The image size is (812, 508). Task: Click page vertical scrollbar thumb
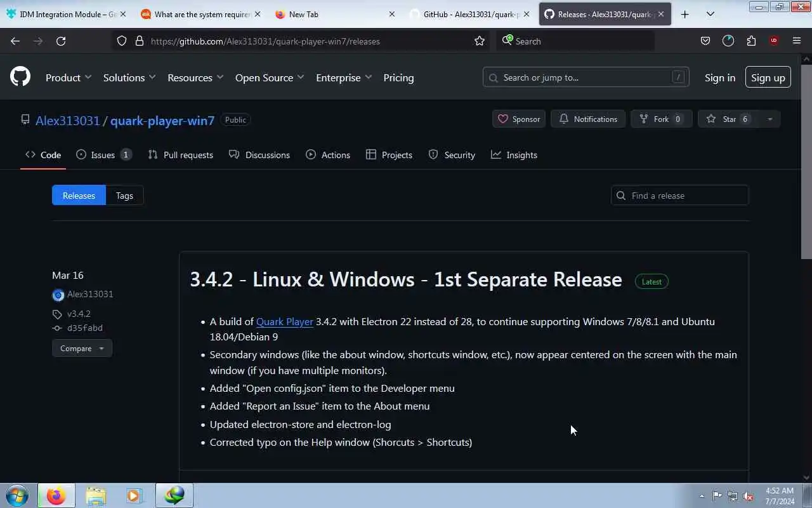point(806,161)
